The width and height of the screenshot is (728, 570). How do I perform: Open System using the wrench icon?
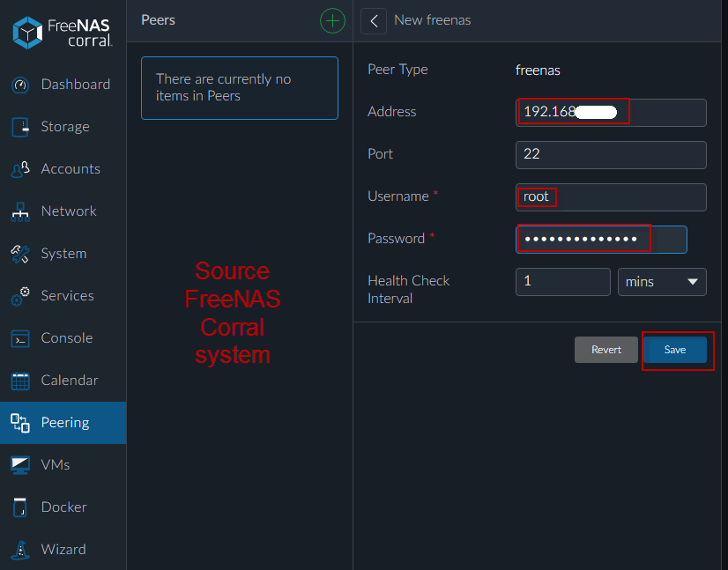(x=21, y=254)
